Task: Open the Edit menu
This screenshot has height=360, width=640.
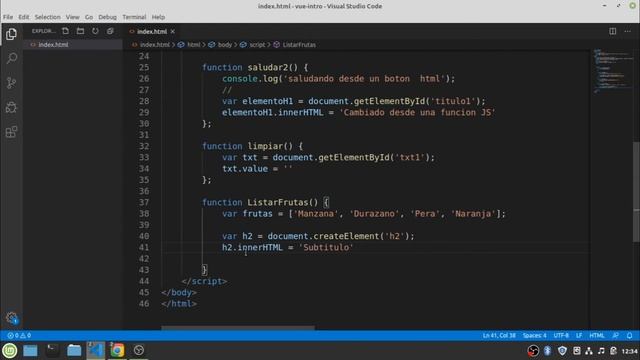Action: (x=24, y=17)
